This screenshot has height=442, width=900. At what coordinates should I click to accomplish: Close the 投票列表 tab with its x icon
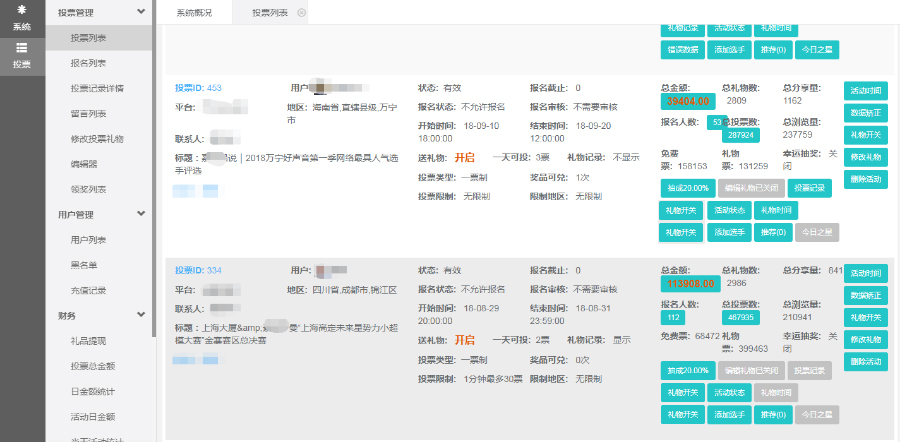coord(301,13)
